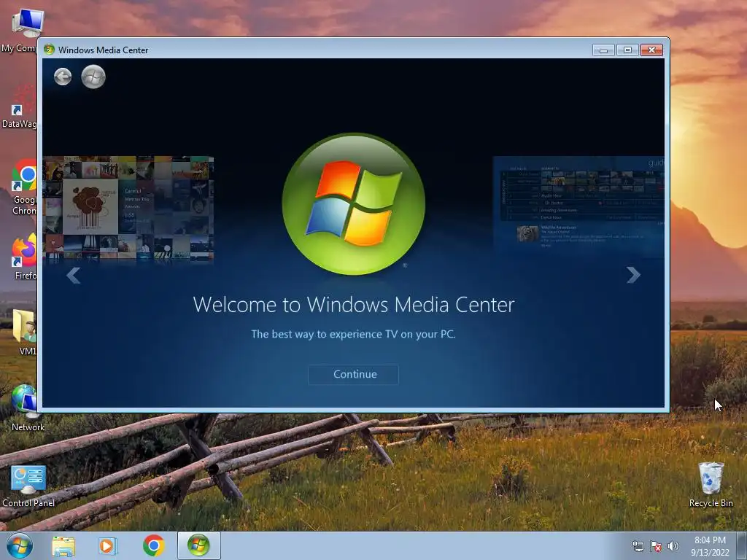The image size is (747, 560).
Task: Select the Firefox desktop shortcut
Action: (x=24, y=256)
